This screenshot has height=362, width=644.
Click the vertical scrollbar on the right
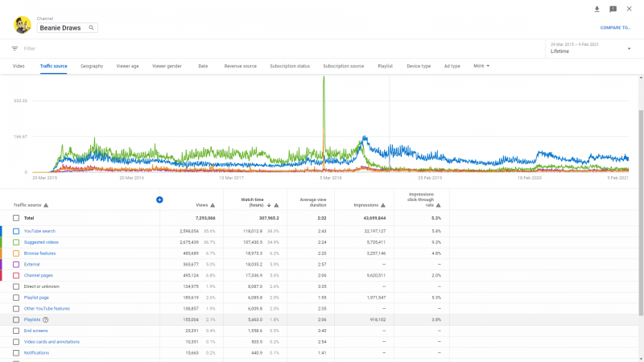click(x=641, y=201)
